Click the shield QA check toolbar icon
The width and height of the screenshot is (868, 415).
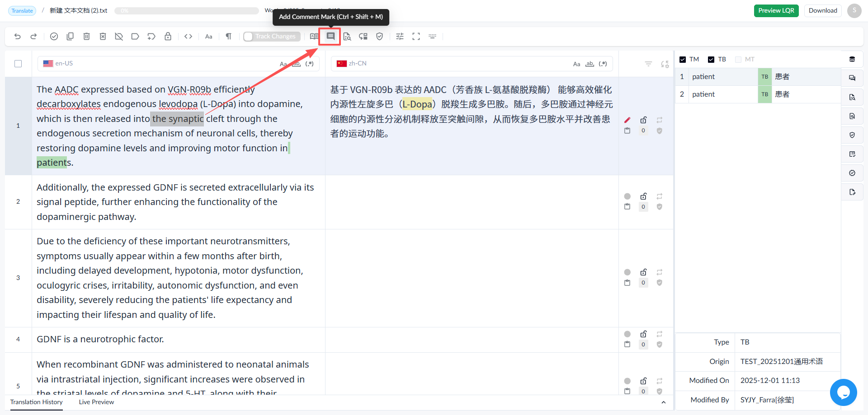380,37
